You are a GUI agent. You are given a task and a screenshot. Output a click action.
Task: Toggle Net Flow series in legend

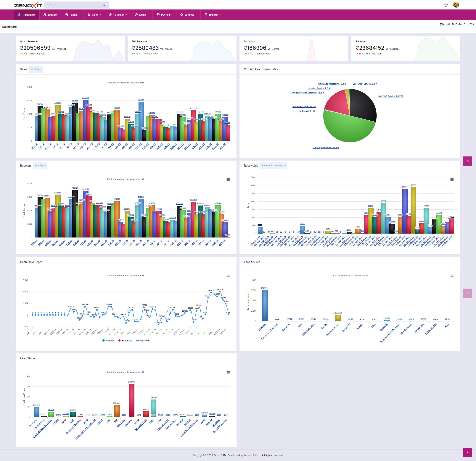143,341
